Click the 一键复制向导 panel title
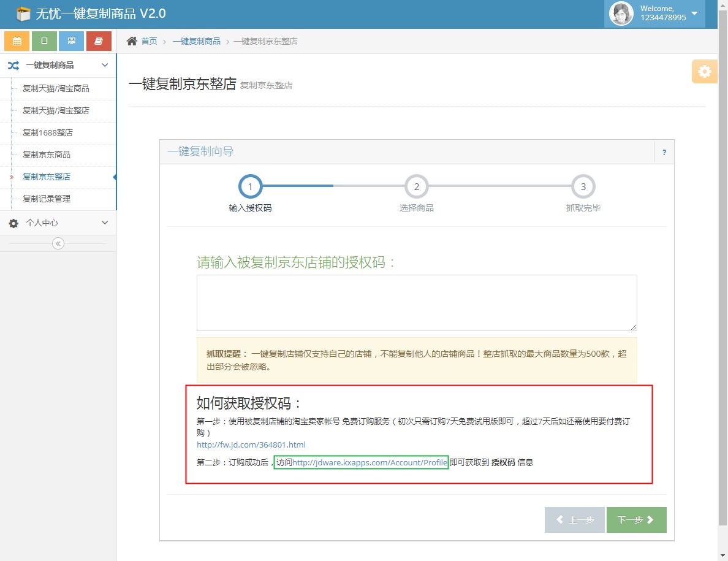This screenshot has width=728, height=561. pos(200,151)
